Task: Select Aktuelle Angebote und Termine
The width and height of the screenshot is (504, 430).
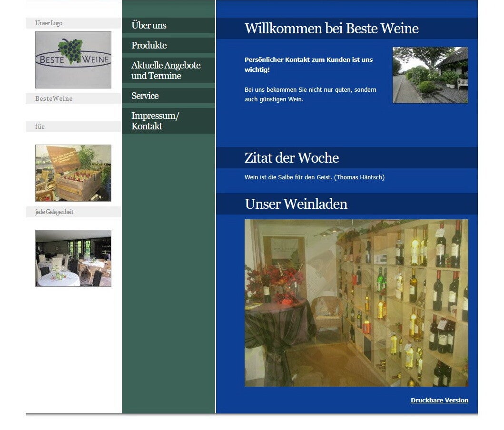Action: pyautogui.click(x=166, y=70)
